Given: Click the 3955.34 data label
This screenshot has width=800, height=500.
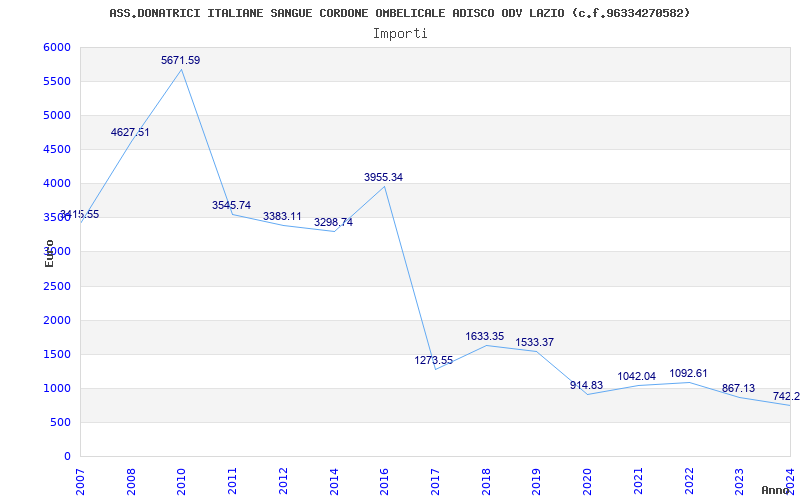Looking at the screenshot, I should click(384, 177).
